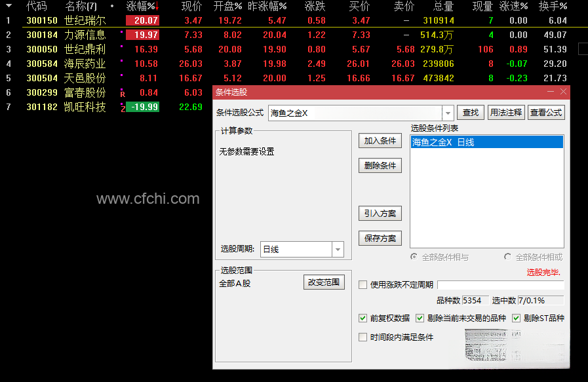Click the 品种数 5354 field
The width and height of the screenshot is (588, 382).
(475, 300)
